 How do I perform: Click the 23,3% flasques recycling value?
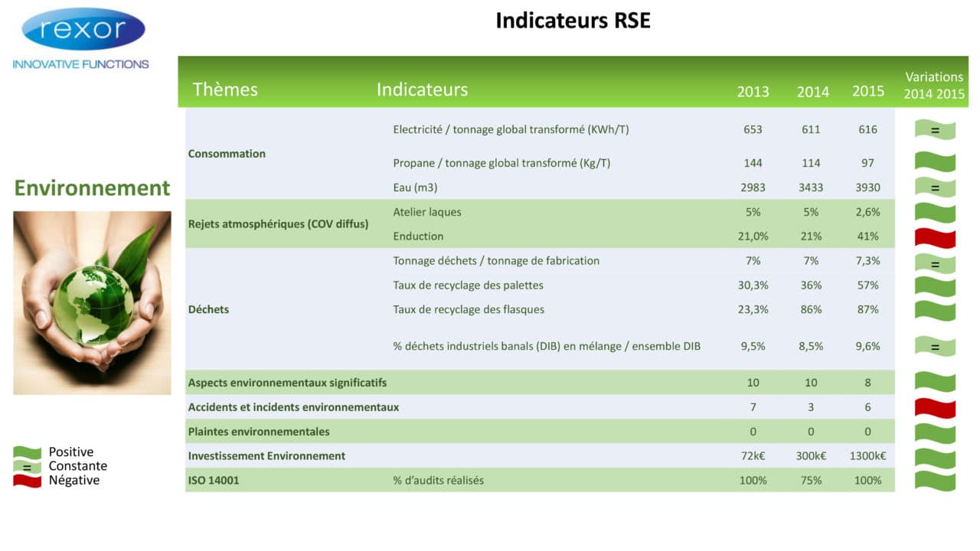(753, 310)
